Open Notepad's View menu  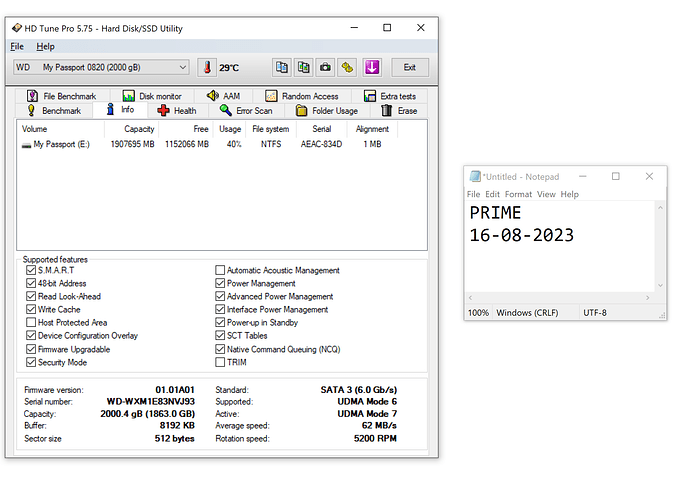[x=546, y=194]
